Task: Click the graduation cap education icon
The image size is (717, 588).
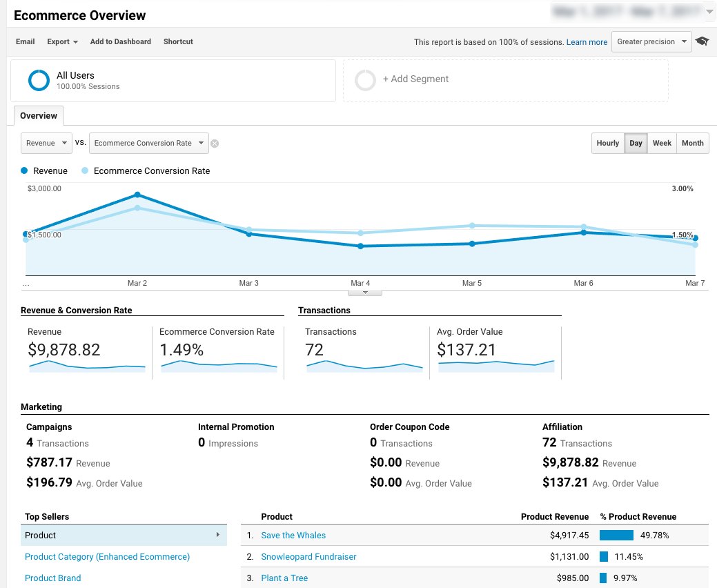Action: click(702, 41)
